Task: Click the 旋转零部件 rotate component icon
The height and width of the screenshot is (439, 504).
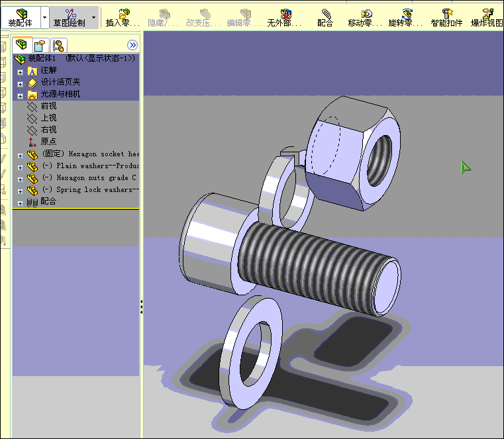Action: [x=407, y=13]
